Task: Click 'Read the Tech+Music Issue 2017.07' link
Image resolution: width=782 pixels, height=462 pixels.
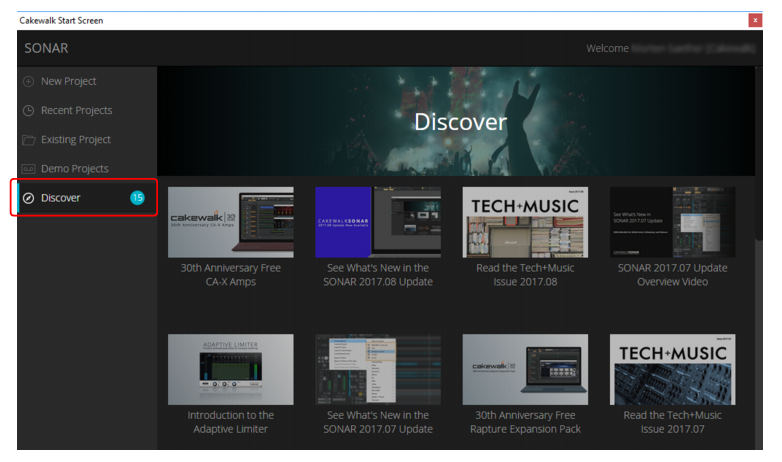Action: pos(672,422)
